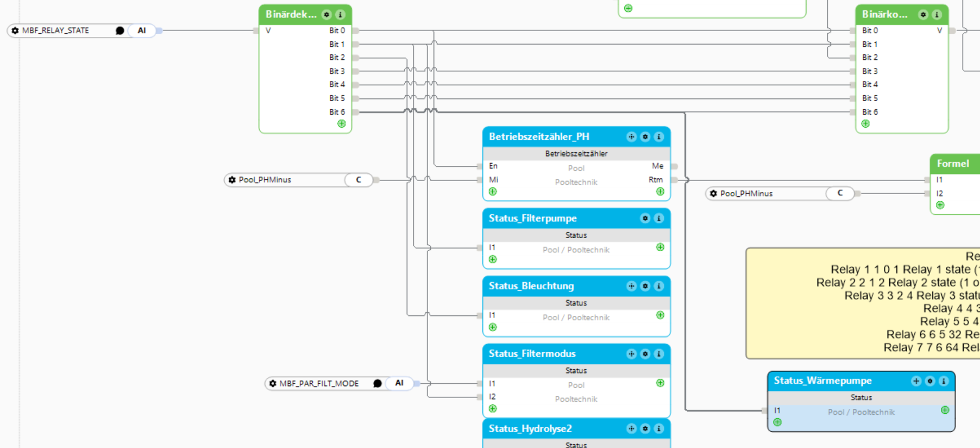Click left green plus on Status_Bleuchtung

pos(493,327)
